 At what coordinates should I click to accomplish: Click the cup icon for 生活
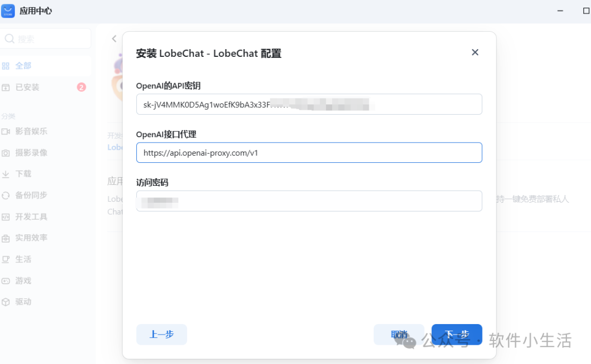tap(5, 260)
